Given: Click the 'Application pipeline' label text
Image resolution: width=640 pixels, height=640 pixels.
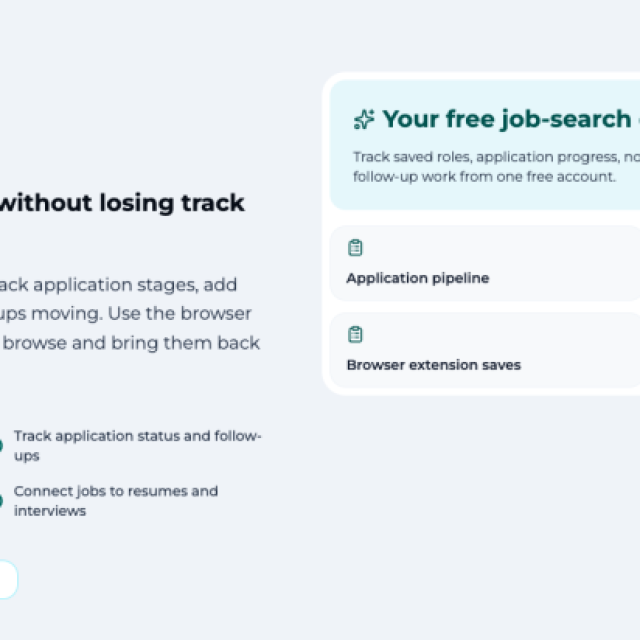Looking at the screenshot, I should tap(418, 278).
